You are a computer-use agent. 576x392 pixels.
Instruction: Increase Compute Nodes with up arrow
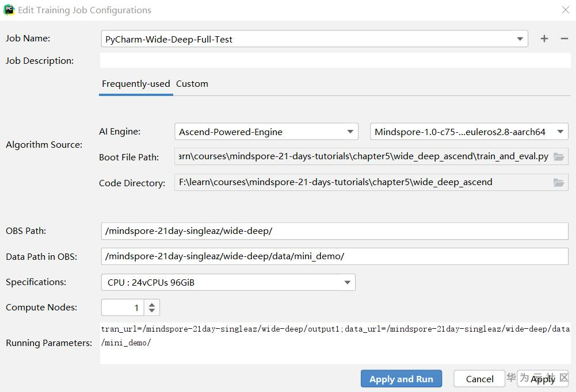click(x=152, y=304)
